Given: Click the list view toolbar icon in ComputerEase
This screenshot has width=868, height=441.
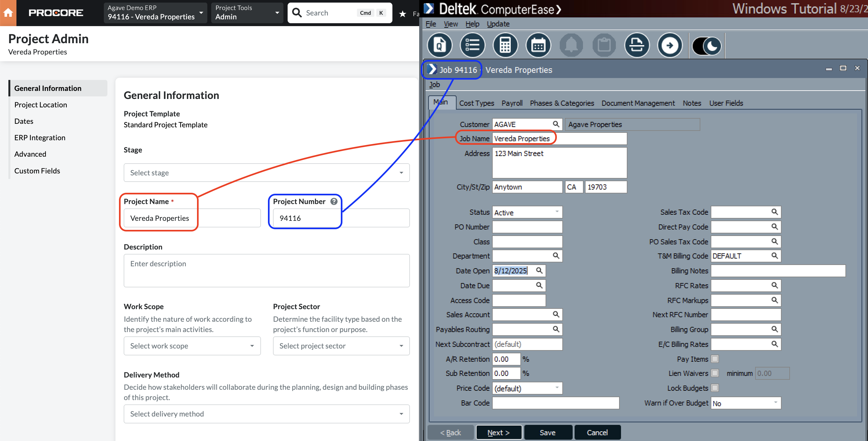Looking at the screenshot, I should (x=472, y=45).
